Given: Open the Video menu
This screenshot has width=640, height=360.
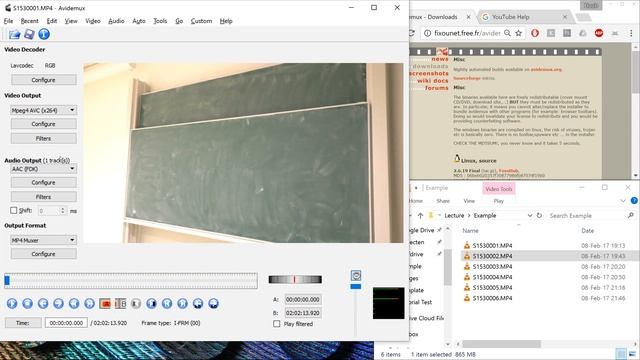Looking at the screenshot, I should (x=93, y=21).
